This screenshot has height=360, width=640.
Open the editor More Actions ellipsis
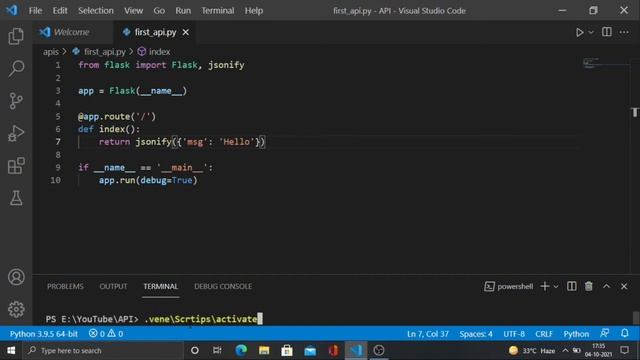tap(624, 32)
